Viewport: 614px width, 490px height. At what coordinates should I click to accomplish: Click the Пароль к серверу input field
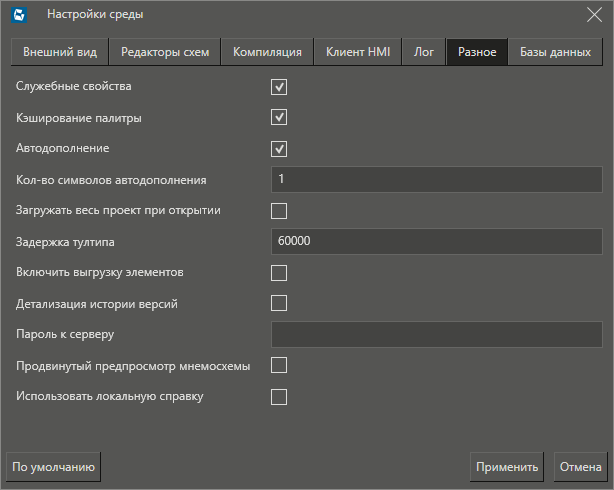pos(436,334)
